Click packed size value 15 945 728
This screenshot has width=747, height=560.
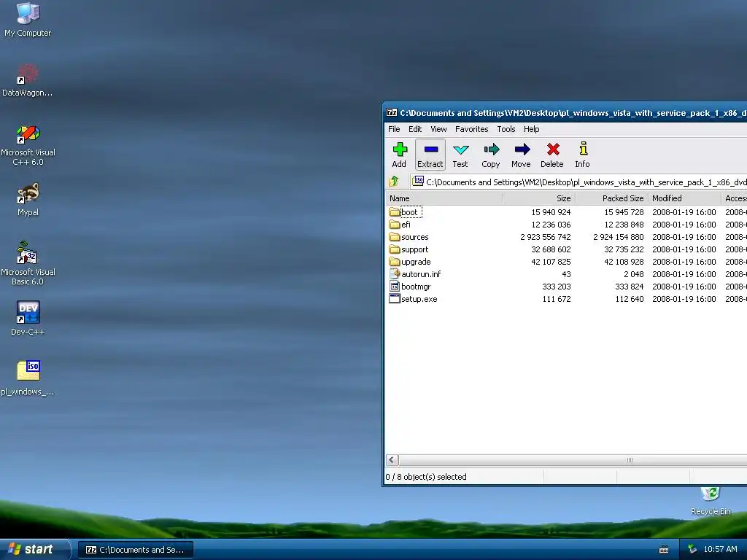tap(624, 212)
